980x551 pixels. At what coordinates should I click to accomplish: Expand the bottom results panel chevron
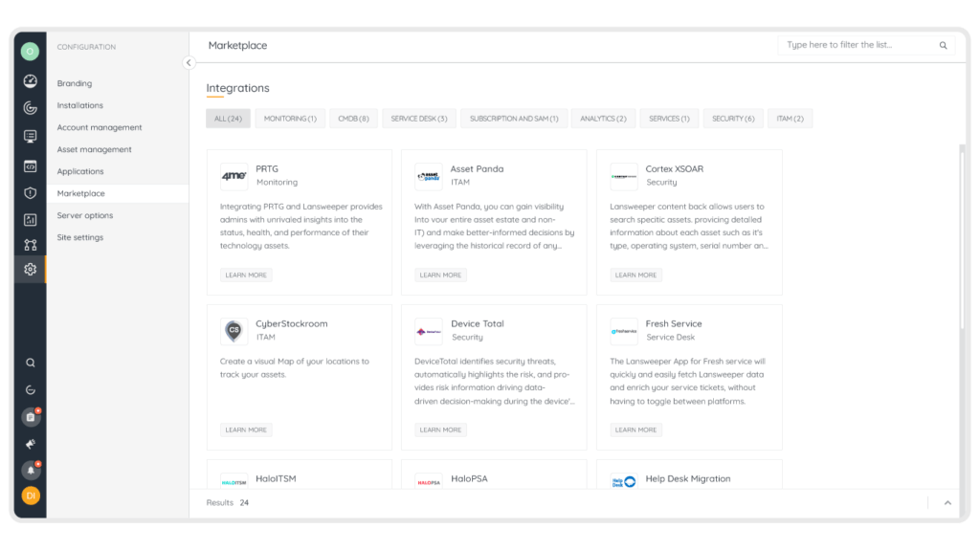947,503
